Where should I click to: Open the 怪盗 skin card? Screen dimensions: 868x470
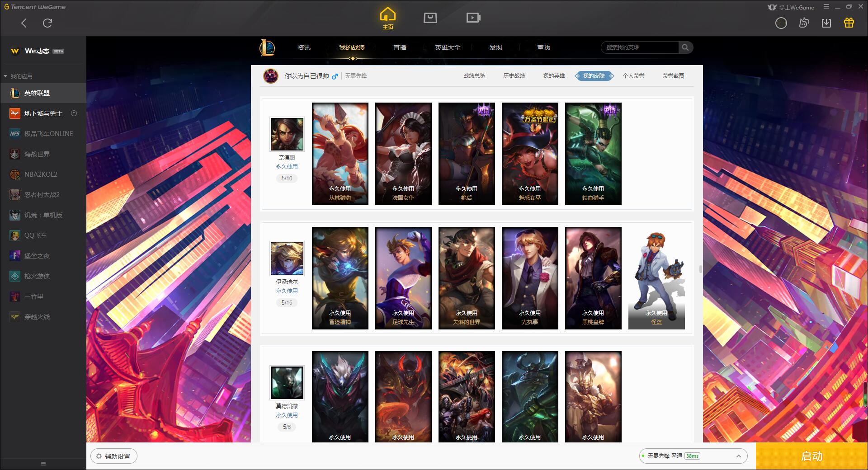pos(656,278)
